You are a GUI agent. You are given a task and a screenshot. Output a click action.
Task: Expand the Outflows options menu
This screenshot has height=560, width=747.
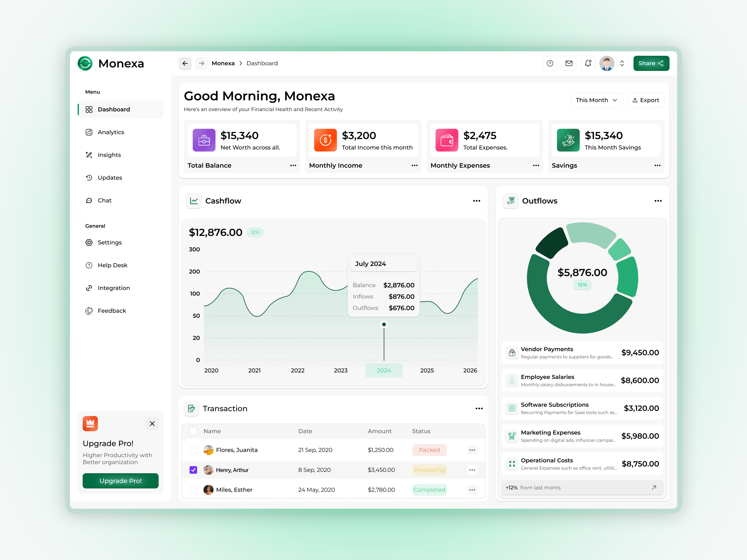coord(658,200)
